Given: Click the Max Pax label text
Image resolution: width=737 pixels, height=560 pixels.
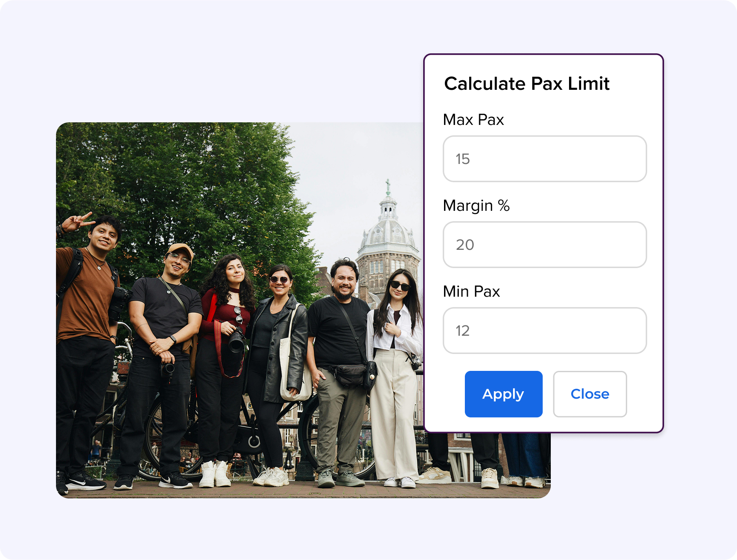Looking at the screenshot, I should point(473,120).
